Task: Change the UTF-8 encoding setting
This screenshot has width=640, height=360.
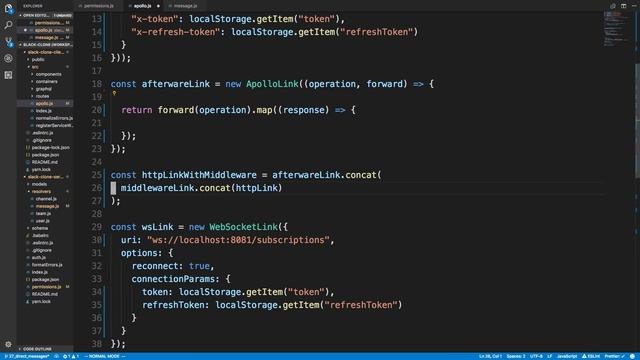Action: [x=536, y=356]
